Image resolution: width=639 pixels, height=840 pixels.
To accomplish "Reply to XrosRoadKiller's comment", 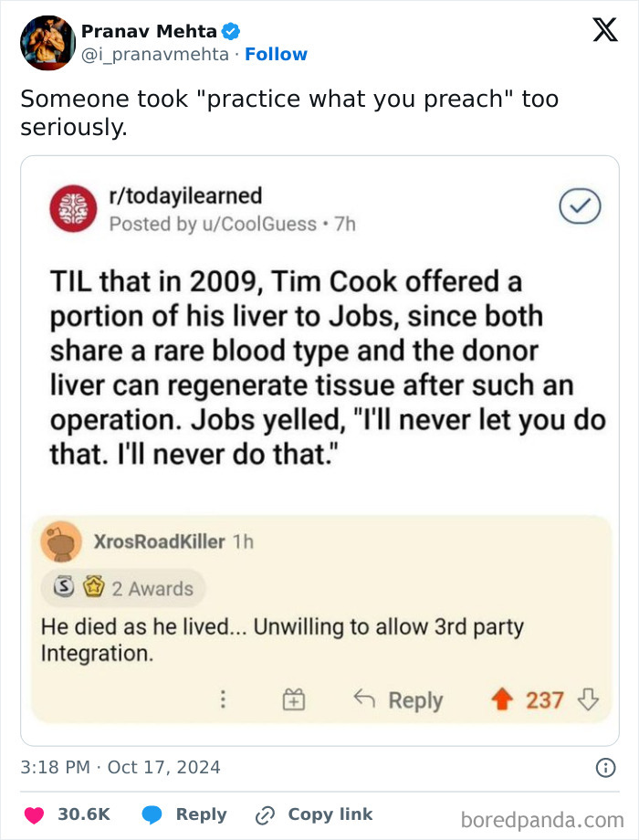I will coord(398,700).
